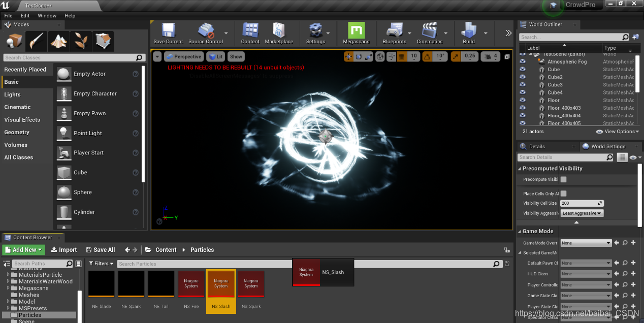Screen dimensions: 644x323
Task: Open Window menu
Action: click(x=47, y=16)
